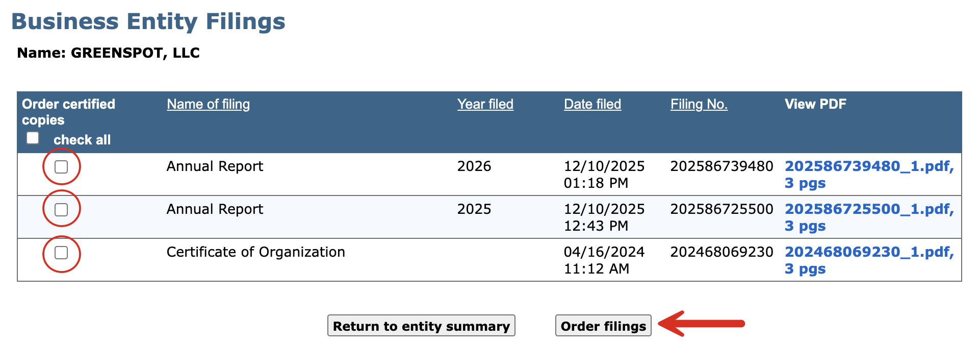Sort table by Date filed header
The image size is (980, 344).
(592, 104)
